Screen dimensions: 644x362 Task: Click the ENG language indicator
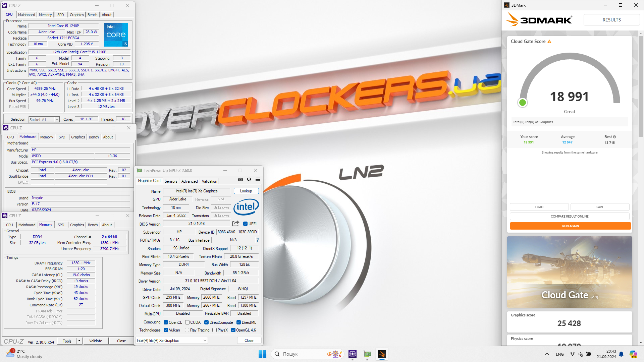[x=560, y=354]
